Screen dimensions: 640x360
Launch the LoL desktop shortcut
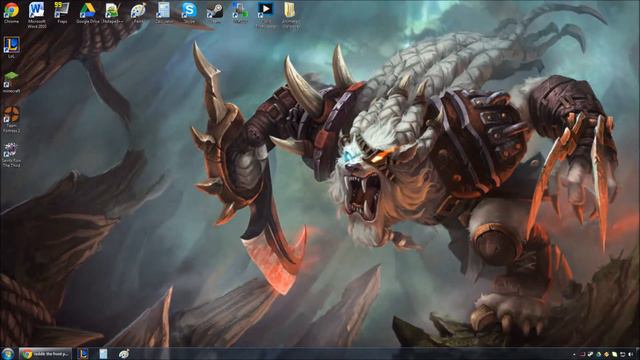[11, 47]
